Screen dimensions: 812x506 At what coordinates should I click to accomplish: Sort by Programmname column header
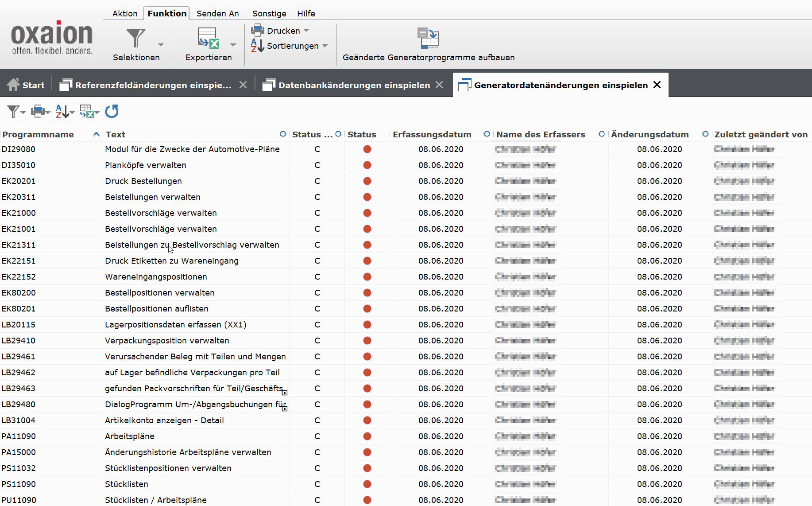click(38, 134)
